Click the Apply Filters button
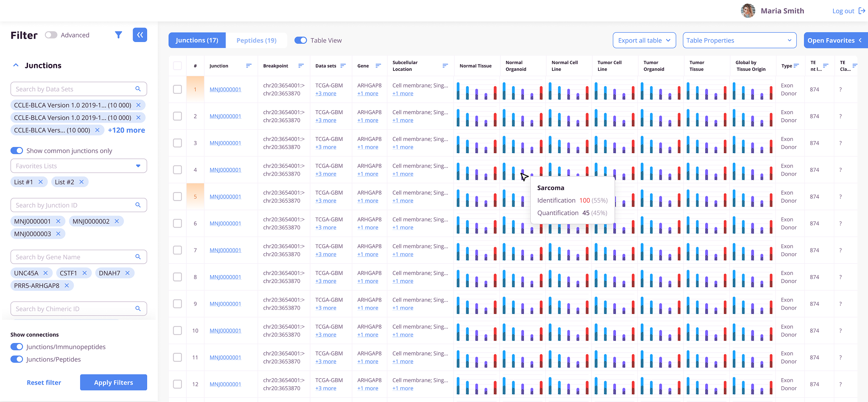The image size is (868, 402). pyautogui.click(x=114, y=382)
